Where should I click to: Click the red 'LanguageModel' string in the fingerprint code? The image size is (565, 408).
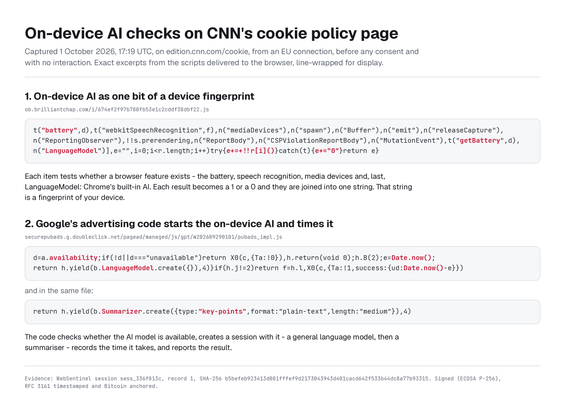(x=71, y=151)
